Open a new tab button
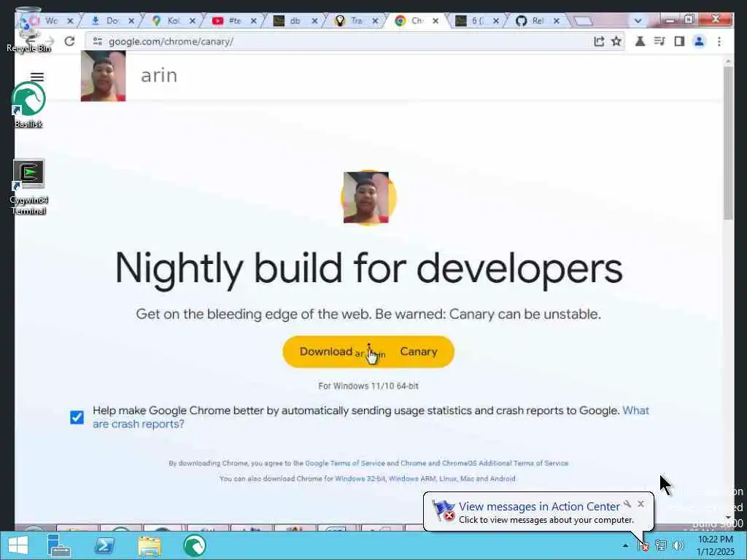 (583, 21)
